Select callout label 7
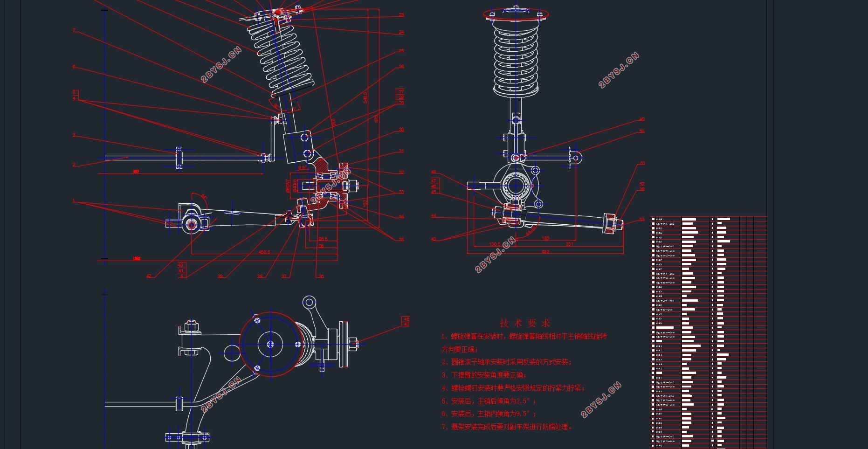Screen dimensions: 868x449 [x=74, y=30]
